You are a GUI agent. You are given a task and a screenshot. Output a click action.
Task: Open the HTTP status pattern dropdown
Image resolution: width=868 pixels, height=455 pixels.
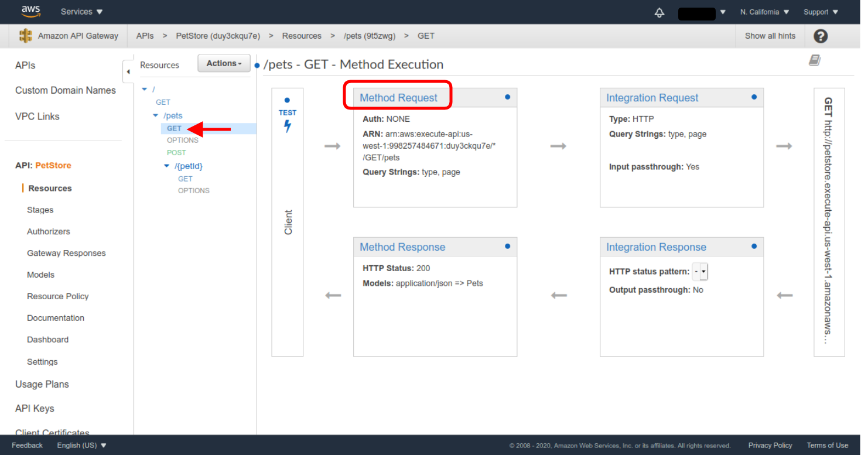tap(700, 272)
